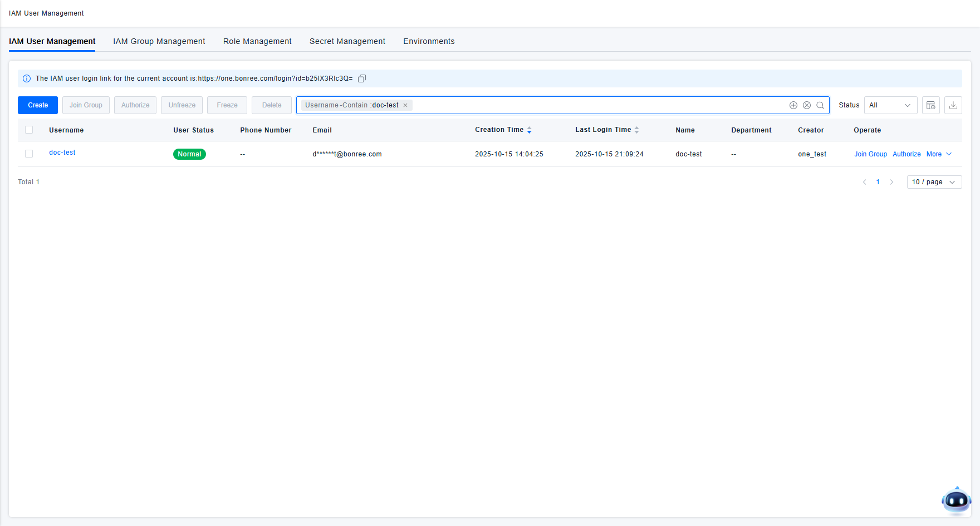Copy the IAM user login link
980x526 pixels.
pos(362,78)
